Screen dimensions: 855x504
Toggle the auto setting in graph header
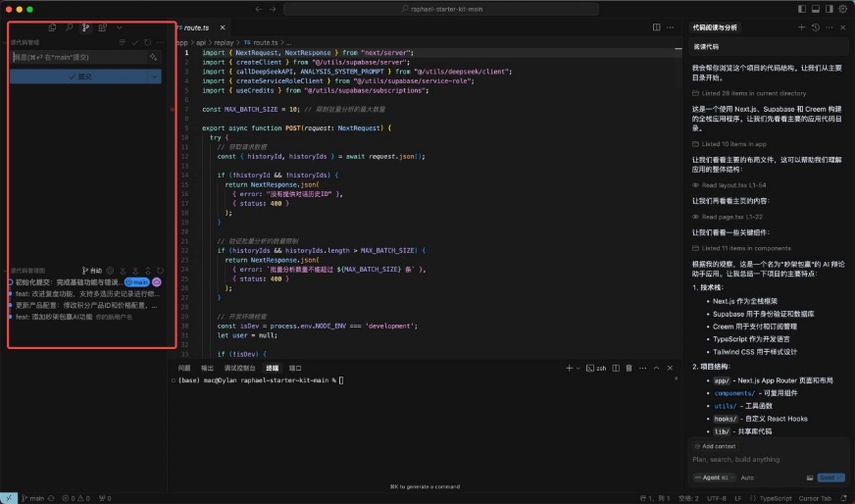pyautogui.click(x=93, y=271)
